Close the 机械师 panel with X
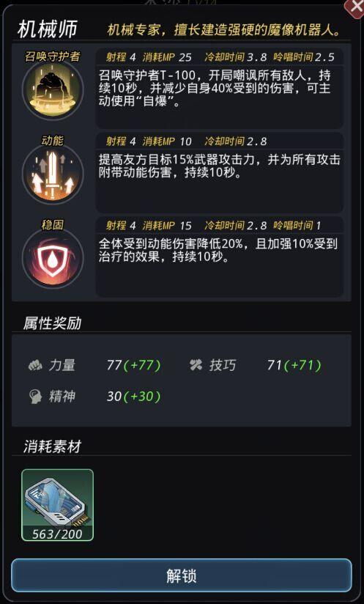The width and height of the screenshot is (364, 604). click(x=355, y=7)
